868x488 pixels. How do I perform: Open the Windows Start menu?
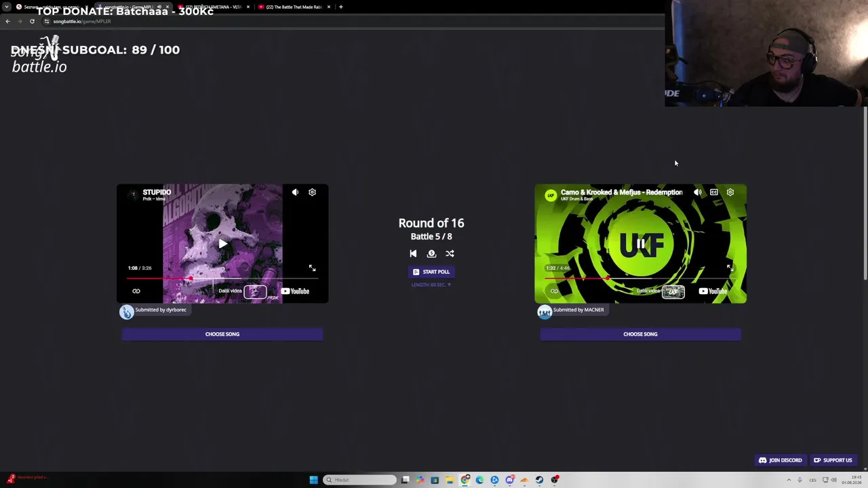[x=313, y=480]
